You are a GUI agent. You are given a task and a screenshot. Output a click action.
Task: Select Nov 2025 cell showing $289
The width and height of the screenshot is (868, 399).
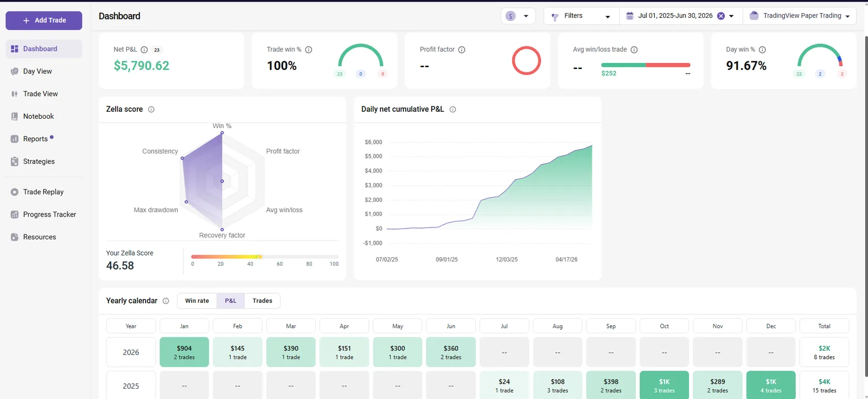pos(718,385)
